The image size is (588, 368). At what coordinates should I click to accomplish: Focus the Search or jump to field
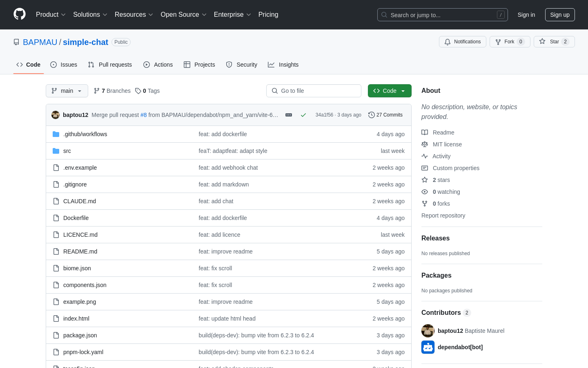[443, 15]
